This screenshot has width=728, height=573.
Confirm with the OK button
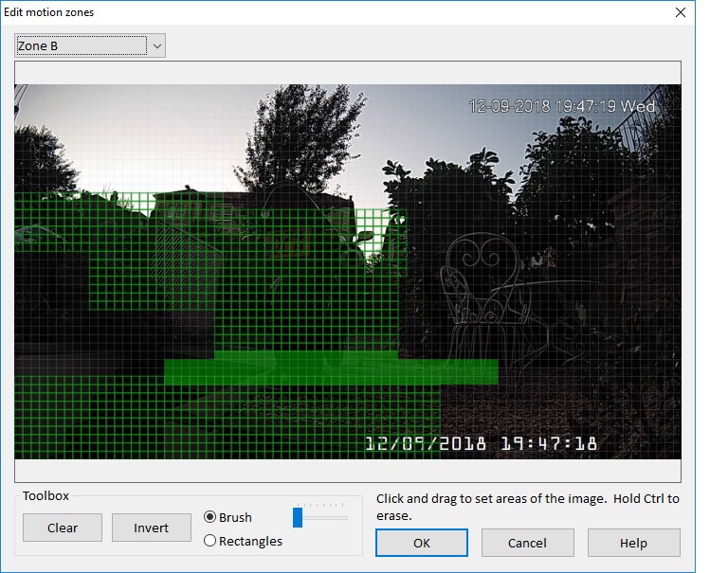coord(422,543)
